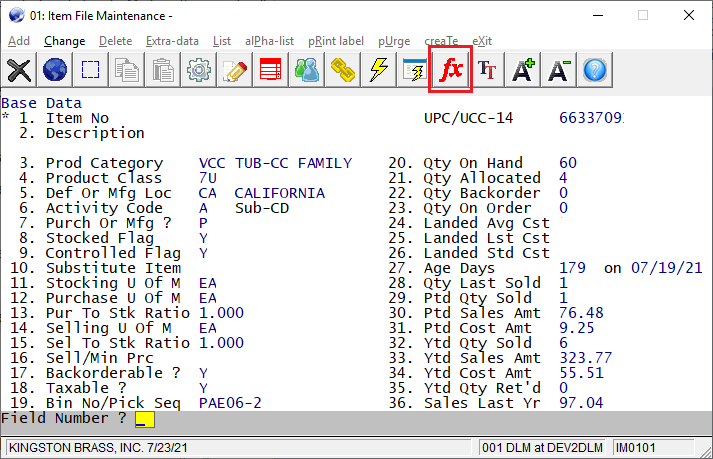Open the eXit menu
This screenshot has width=713, height=459.
coord(482,41)
